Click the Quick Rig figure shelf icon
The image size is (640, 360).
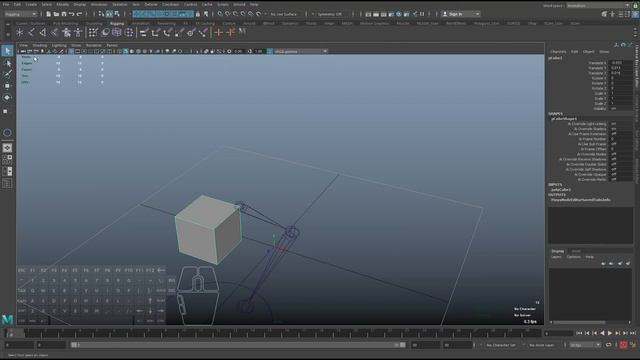tap(78, 32)
